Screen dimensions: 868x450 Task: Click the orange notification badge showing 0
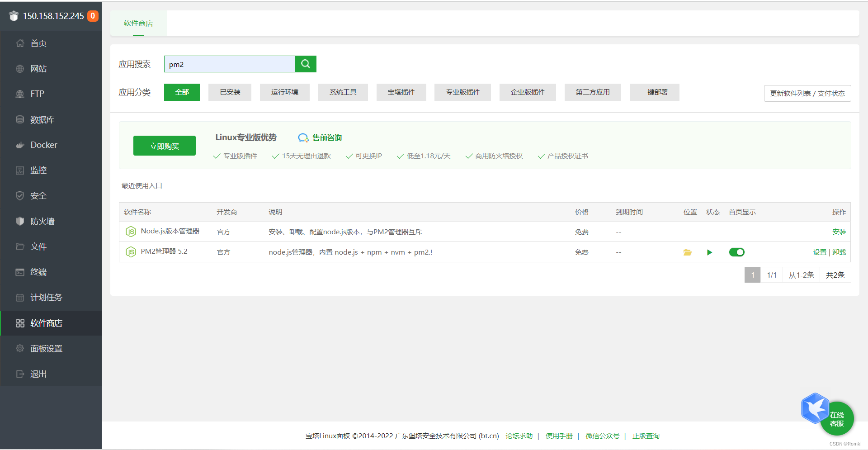(x=93, y=16)
